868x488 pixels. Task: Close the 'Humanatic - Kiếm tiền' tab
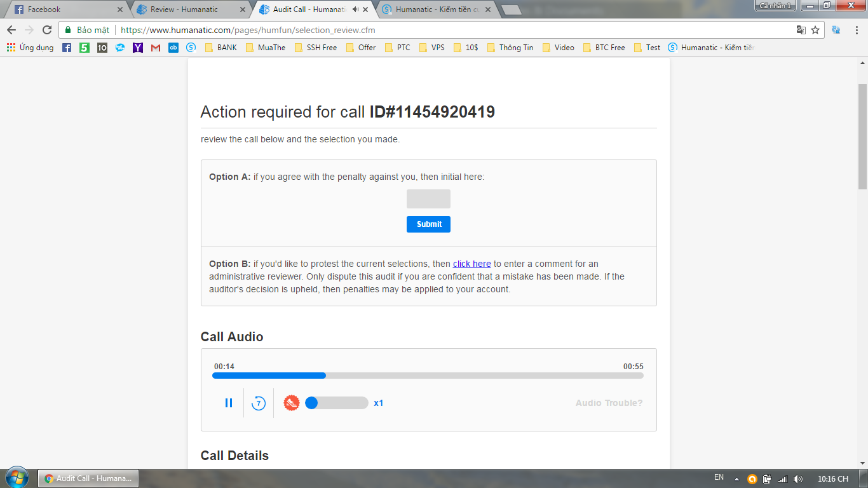click(x=489, y=10)
